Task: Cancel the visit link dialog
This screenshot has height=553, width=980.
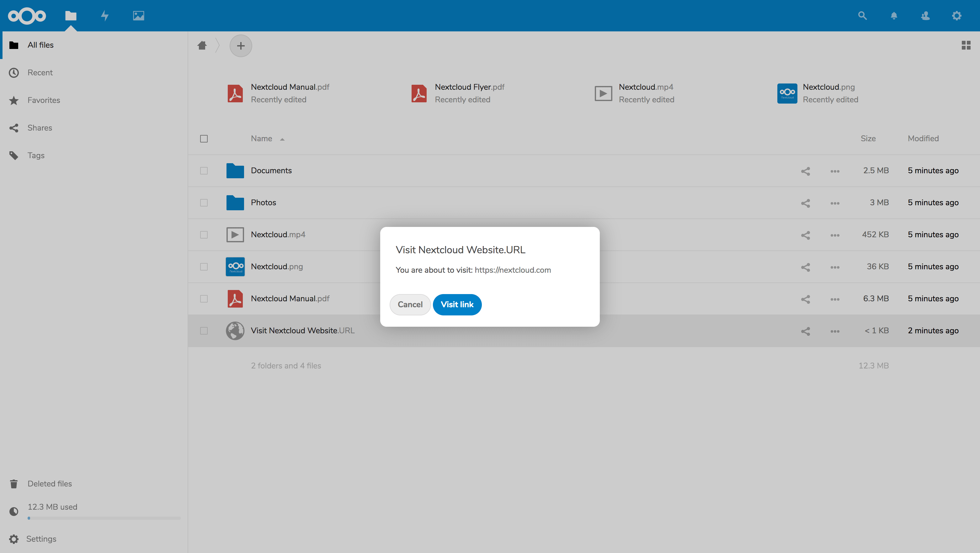Action: tap(410, 304)
